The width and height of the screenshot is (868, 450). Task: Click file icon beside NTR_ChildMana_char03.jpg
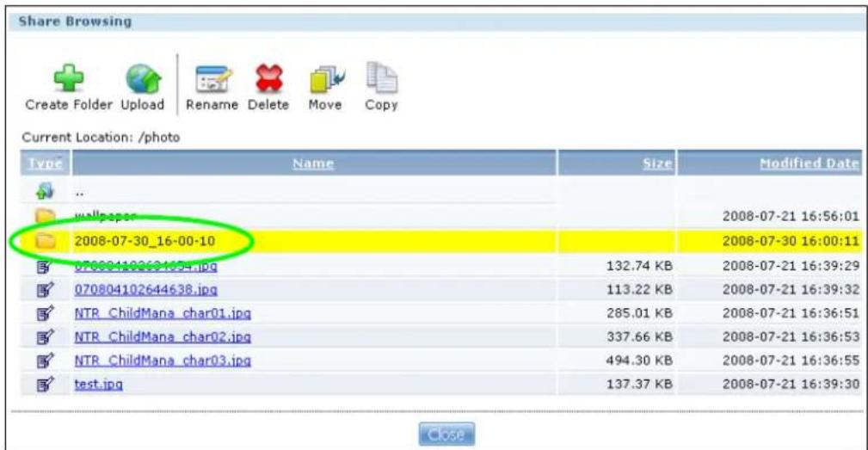pyautogui.click(x=45, y=361)
